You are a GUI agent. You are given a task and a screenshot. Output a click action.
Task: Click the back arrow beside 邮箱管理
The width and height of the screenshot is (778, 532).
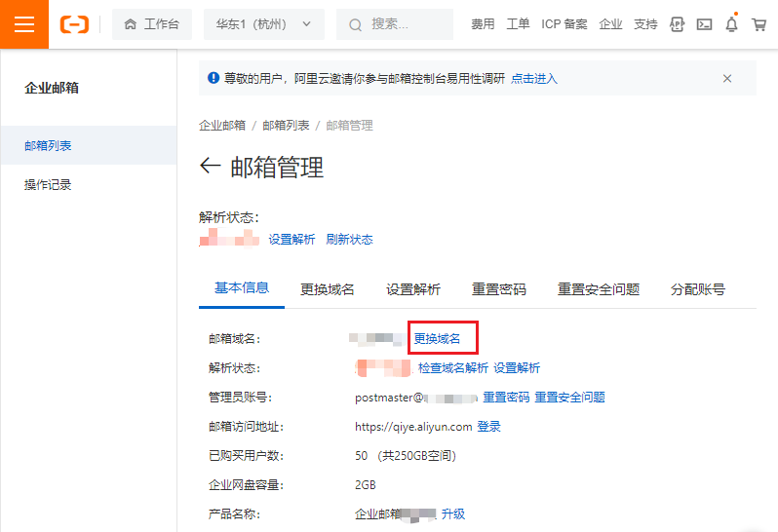coord(210,167)
